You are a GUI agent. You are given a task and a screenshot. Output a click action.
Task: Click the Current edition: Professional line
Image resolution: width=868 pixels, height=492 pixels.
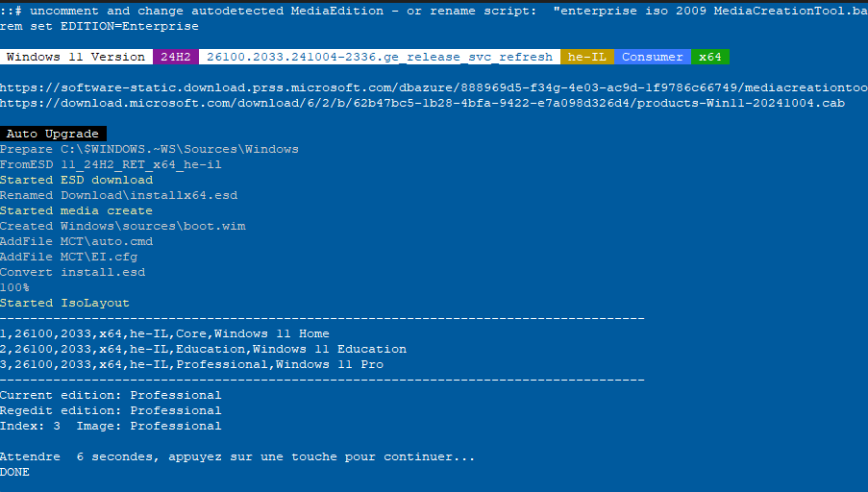(x=111, y=395)
